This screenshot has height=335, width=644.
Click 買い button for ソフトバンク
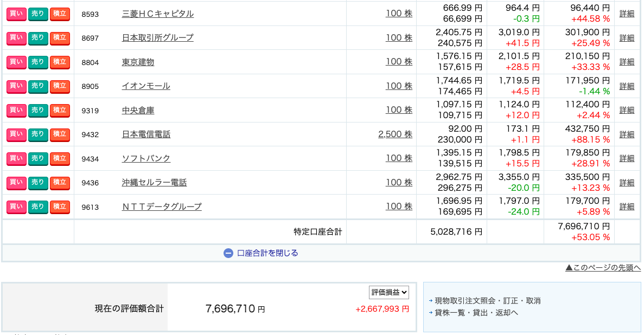click(16, 158)
